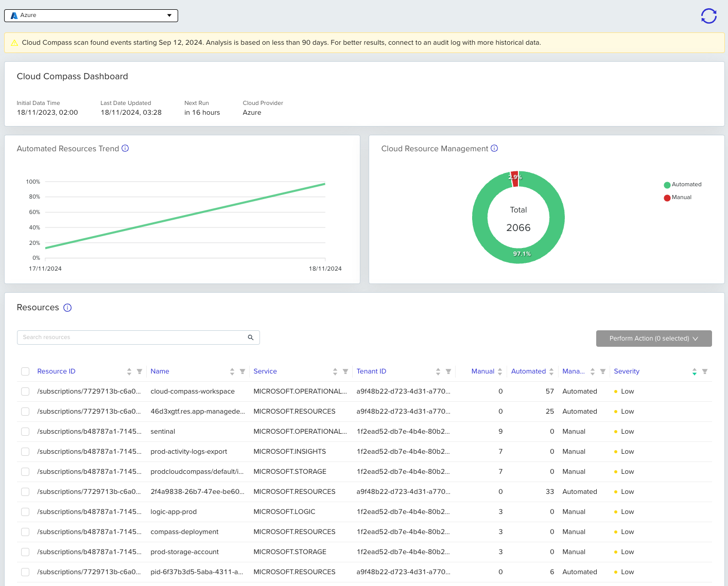This screenshot has height=586, width=728.
Task: Sort the Mana... column
Action: click(593, 371)
